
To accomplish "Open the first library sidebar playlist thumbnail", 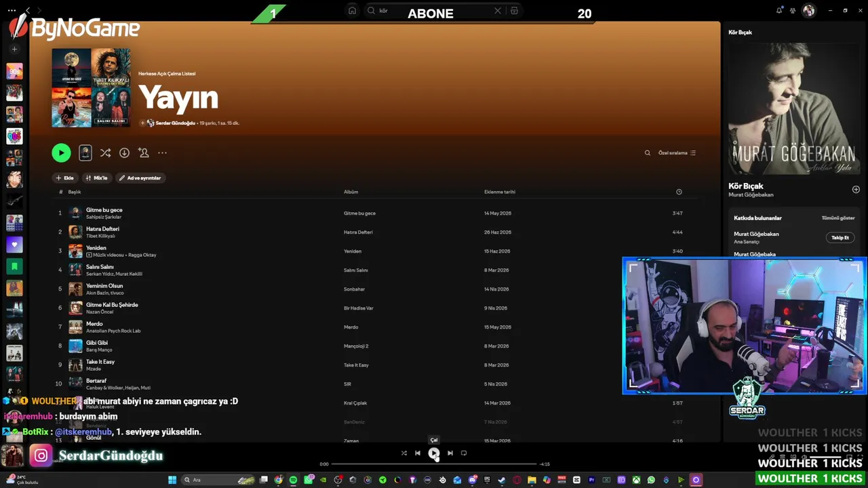I will pyautogui.click(x=14, y=71).
